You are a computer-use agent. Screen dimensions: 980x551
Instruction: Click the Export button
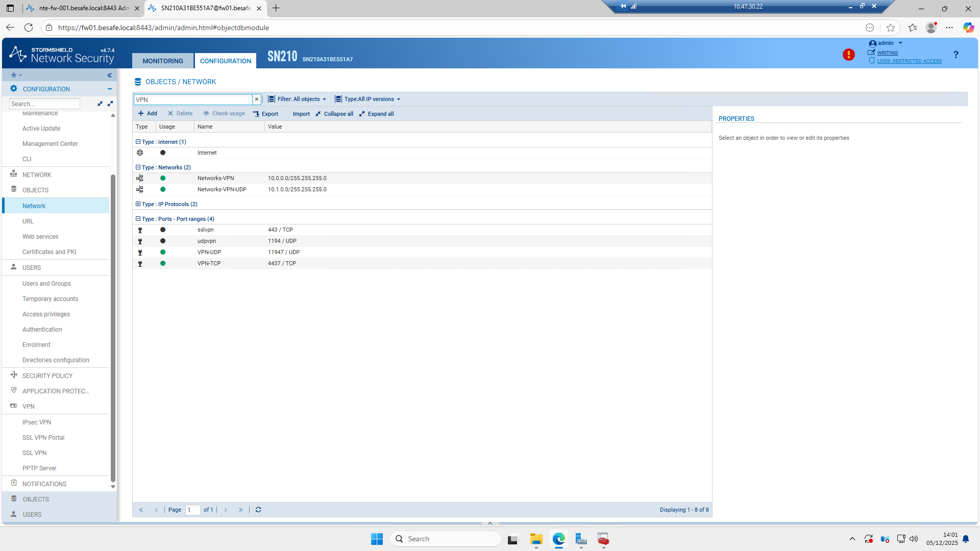coord(265,114)
